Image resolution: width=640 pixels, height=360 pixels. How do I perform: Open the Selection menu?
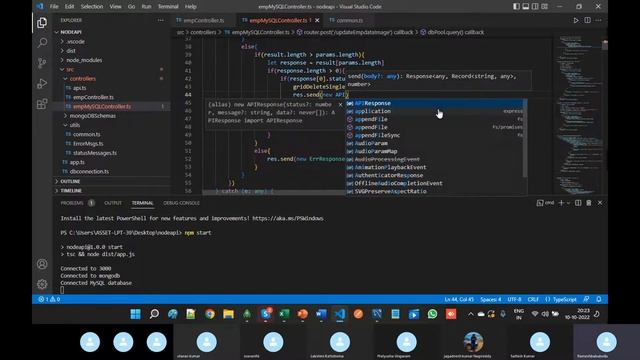click(92, 7)
